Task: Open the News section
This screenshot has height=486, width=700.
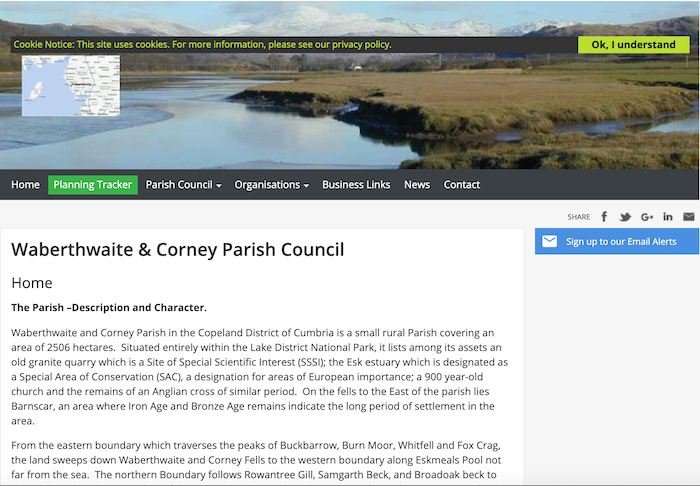Action: 417,185
